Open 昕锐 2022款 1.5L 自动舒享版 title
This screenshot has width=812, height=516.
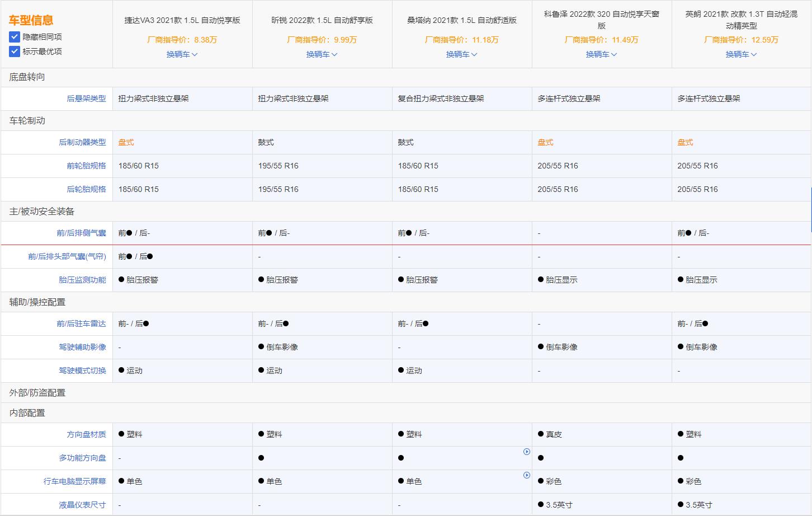322,20
